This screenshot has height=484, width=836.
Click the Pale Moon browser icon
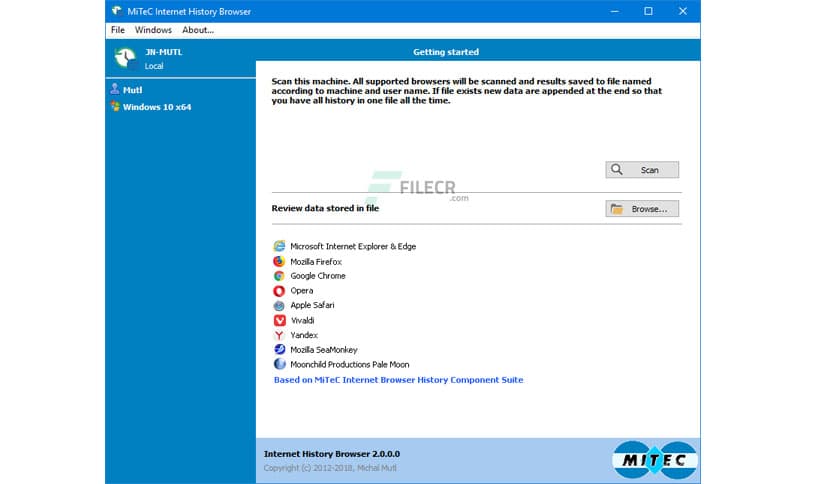click(279, 364)
